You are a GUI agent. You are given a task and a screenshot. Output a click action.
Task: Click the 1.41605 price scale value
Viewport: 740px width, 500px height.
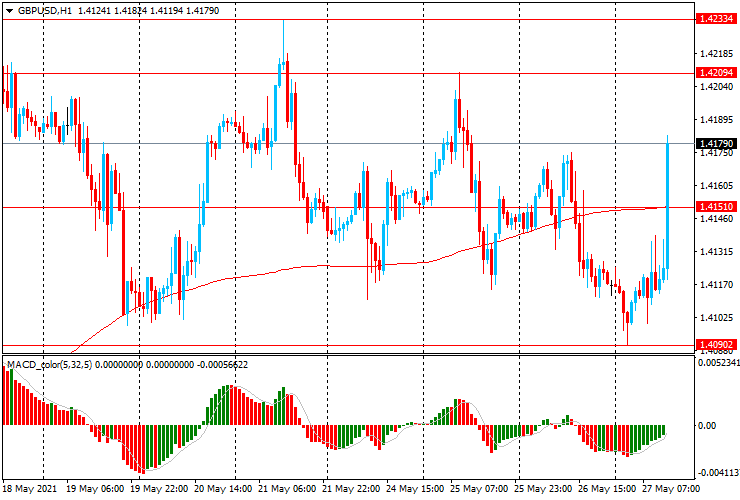716,186
